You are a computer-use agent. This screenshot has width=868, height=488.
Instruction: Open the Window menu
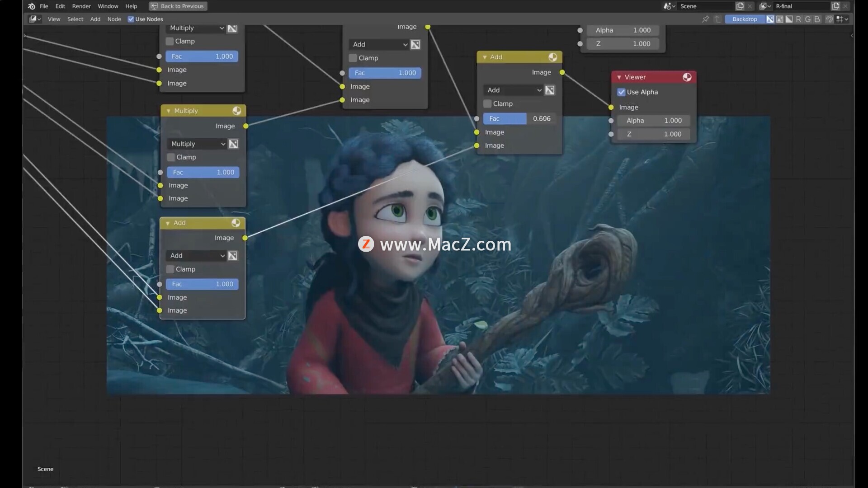click(108, 6)
